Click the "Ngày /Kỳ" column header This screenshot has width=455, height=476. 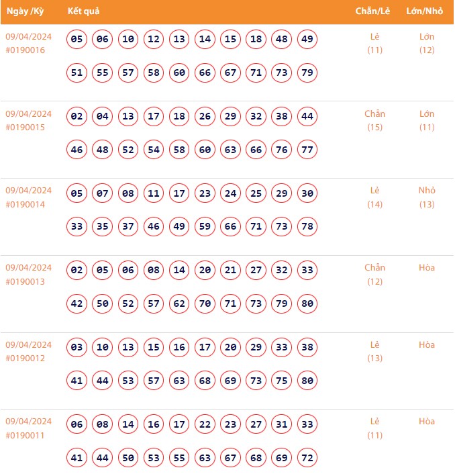click(26, 12)
